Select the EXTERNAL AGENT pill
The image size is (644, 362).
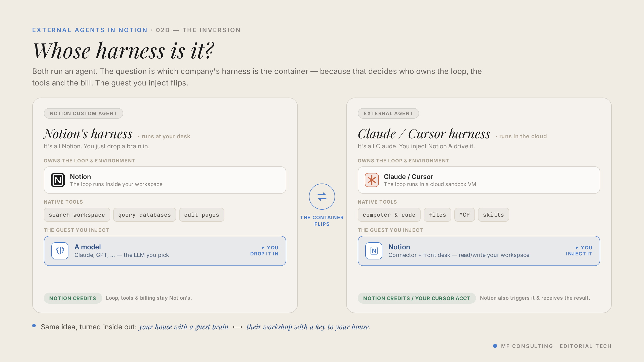point(388,113)
